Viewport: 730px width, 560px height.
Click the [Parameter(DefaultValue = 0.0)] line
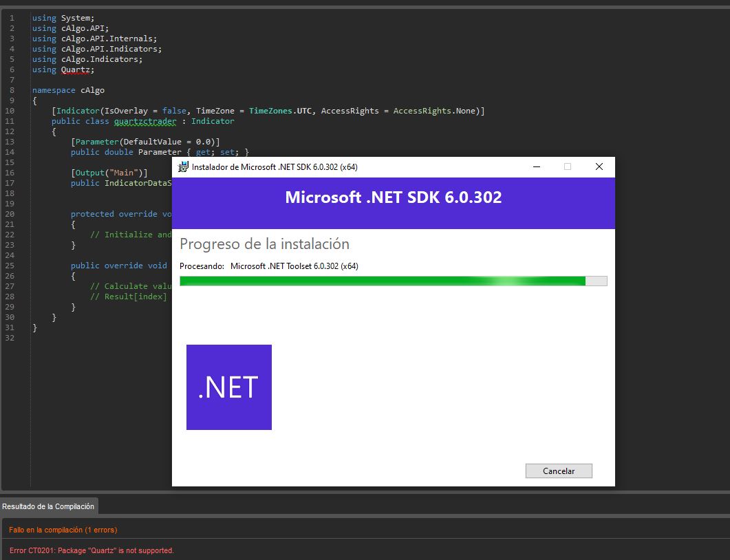[145, 142]
